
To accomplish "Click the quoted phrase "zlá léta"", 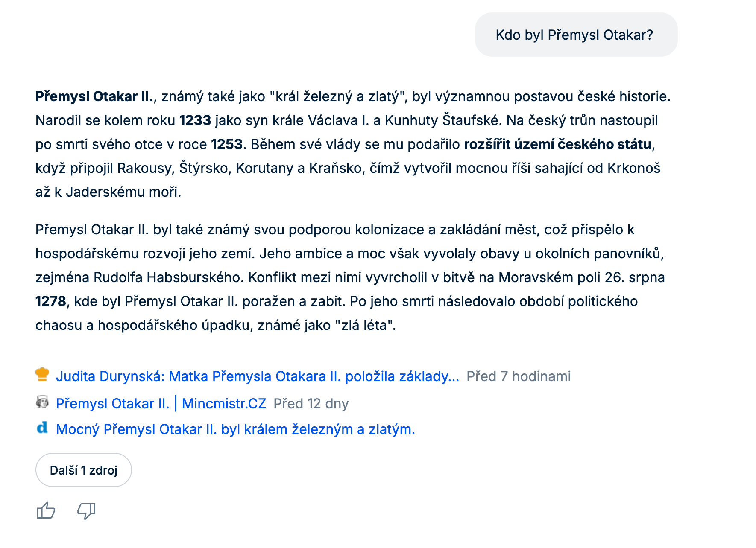I will tap(365, 325).
